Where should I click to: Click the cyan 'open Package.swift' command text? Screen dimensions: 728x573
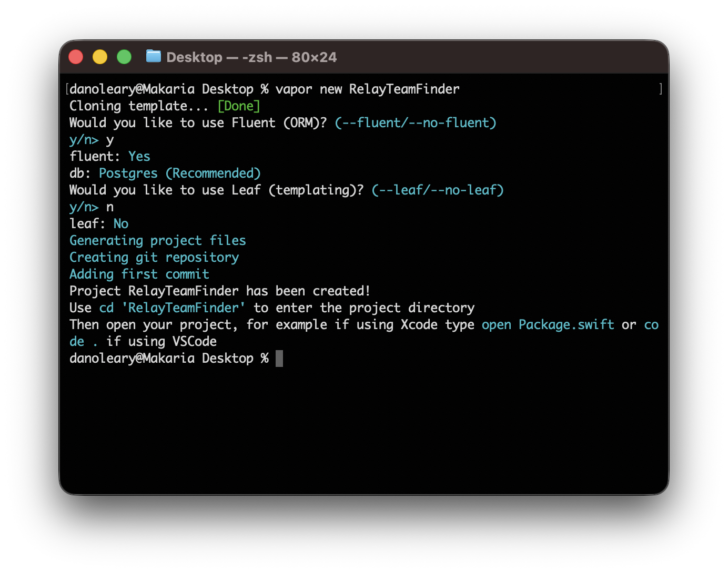[x=547, y=324]
